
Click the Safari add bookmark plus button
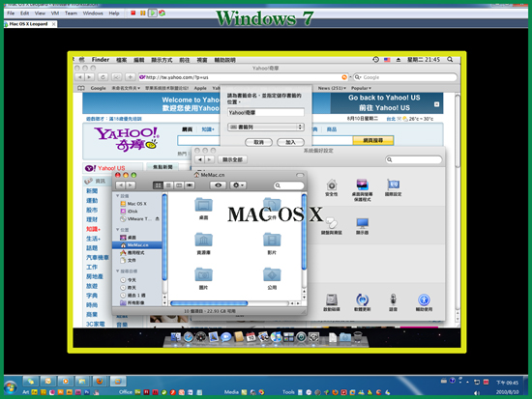[x=130, y=77]
